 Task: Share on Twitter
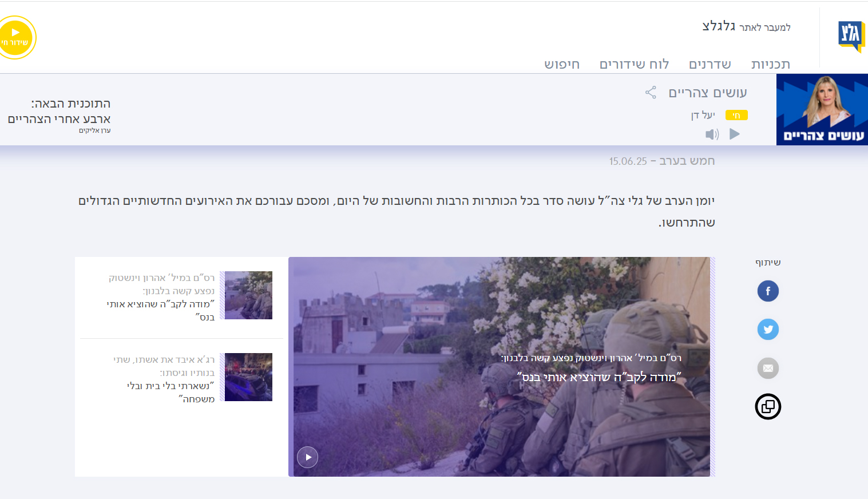tap(768, 330)
